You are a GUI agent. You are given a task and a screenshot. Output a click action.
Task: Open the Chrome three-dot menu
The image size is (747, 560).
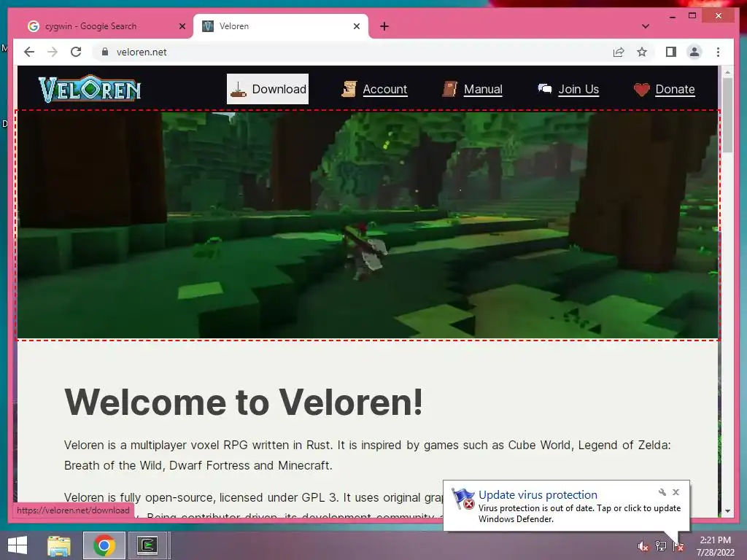coord(718,52)
